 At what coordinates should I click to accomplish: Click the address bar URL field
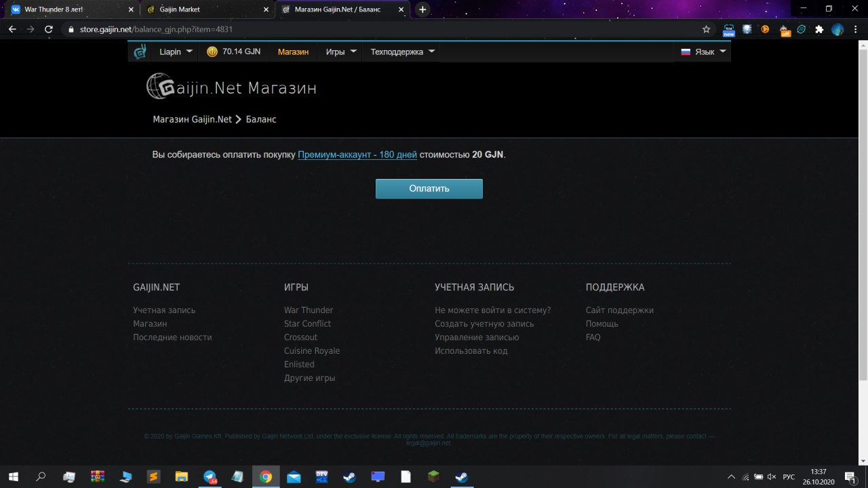(x=387, y=30)
